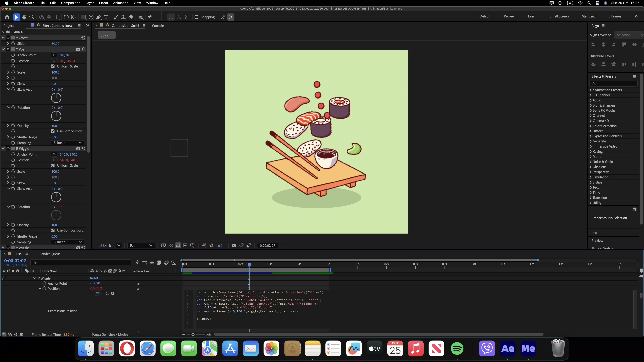Image resolution: width=644 pixels, height=362 pixels.
Task: Select the Puppet Pin tool
Action: (150, 17)
